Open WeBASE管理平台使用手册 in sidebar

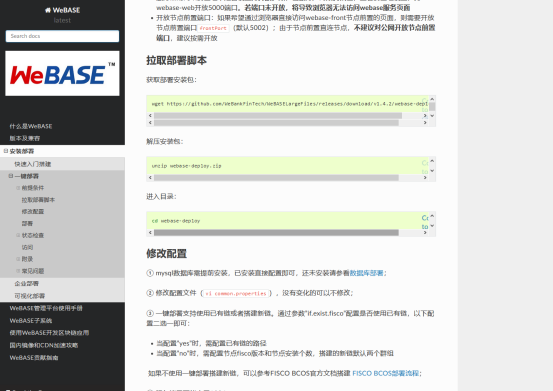click(x=46, y=308)
